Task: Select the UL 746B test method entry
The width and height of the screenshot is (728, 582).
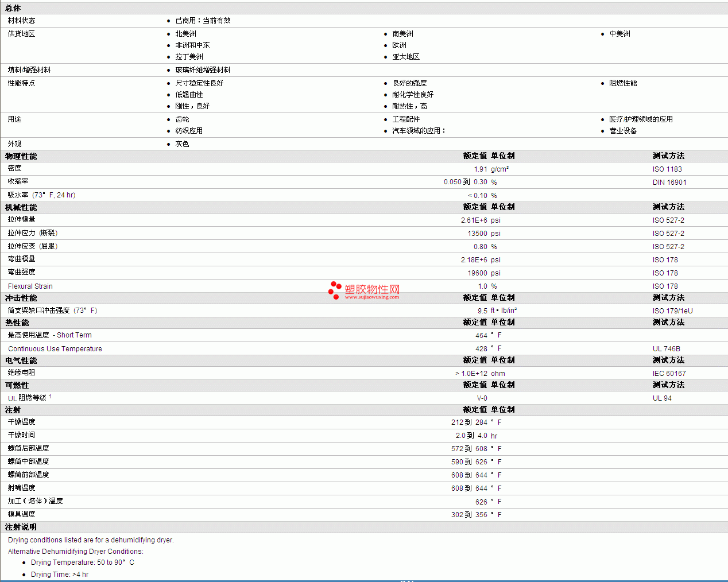Action: pyautogui.click(x=666, y=349)
